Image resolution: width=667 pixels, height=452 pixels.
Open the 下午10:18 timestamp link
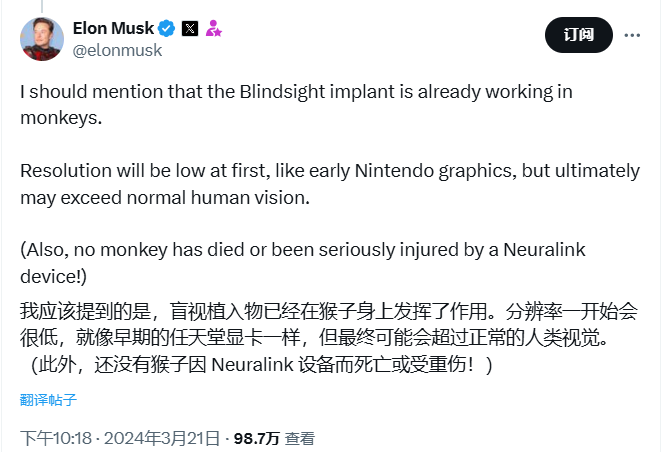coord(56,438)
